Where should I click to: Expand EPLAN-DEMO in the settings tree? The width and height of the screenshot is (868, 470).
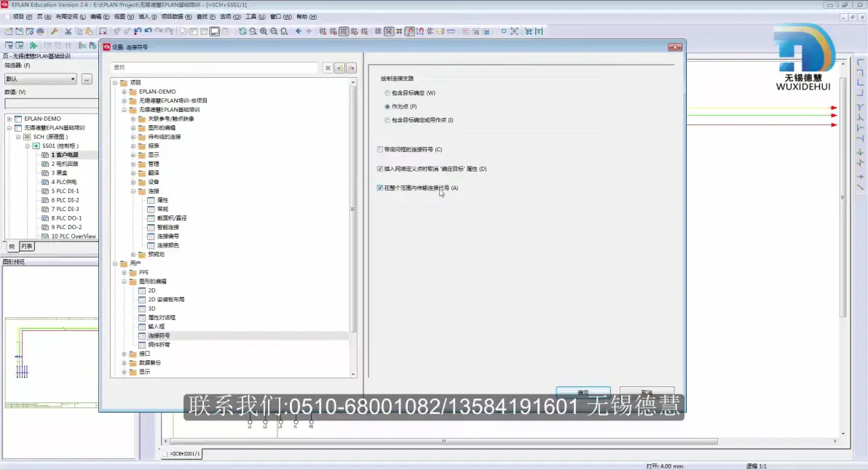tap(124, 92)
